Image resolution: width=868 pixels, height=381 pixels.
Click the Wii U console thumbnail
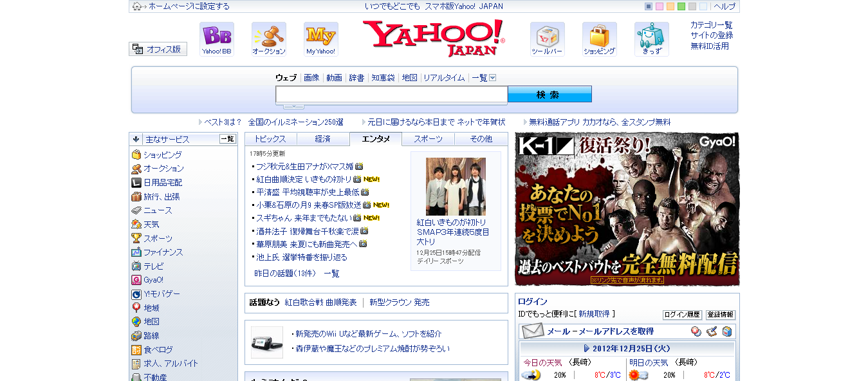coord(267,342)
